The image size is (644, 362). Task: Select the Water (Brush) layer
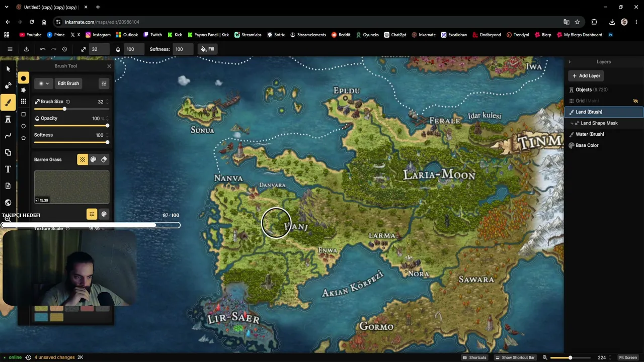[603, 134]
